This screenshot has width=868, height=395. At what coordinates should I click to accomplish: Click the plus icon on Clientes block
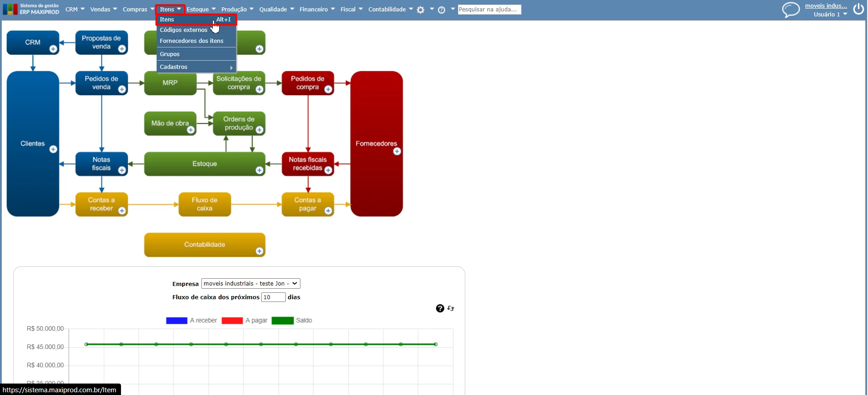[x=53, y=150]
